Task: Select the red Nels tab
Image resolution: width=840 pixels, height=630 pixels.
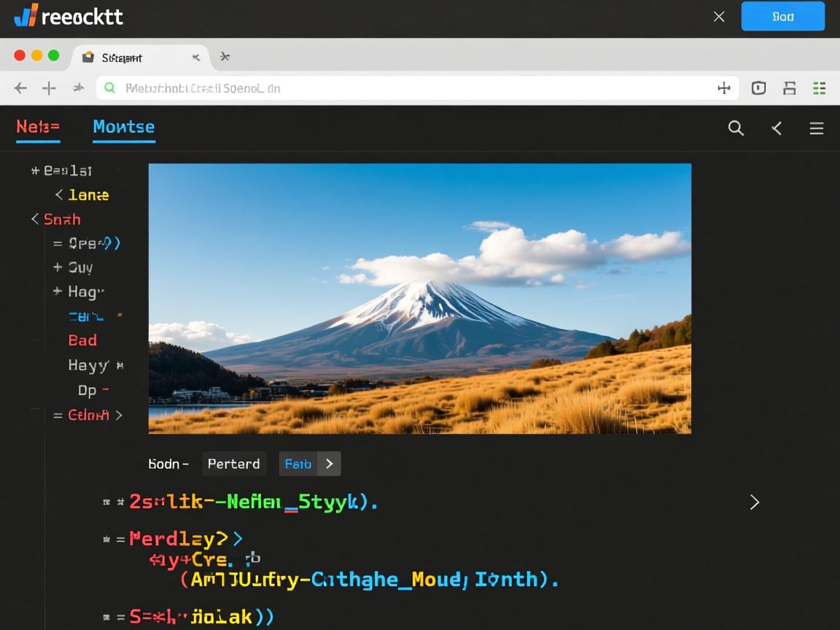Action: pyautogui.click(x=38, y=127)
